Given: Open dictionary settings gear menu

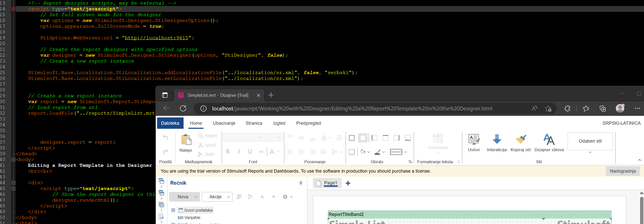Looking at the screenshot, I should pyautogui.click(x=287, y=197).
